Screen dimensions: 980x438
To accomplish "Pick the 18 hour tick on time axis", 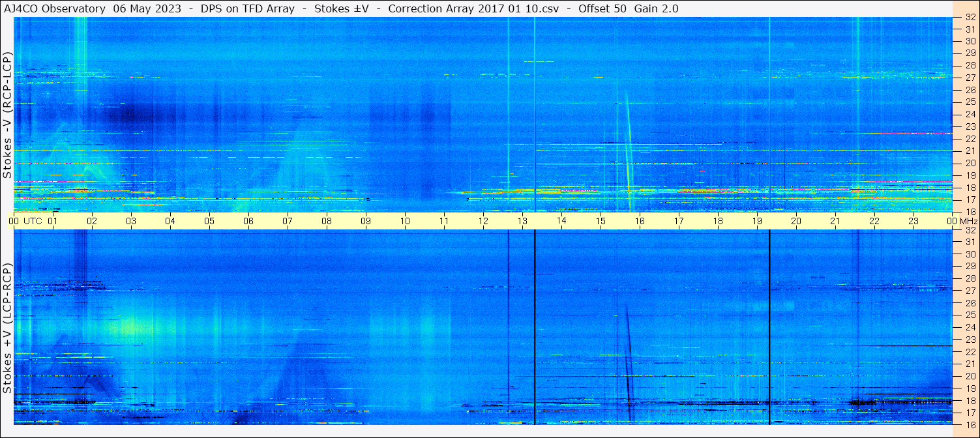I will click(x=718, y=221).
